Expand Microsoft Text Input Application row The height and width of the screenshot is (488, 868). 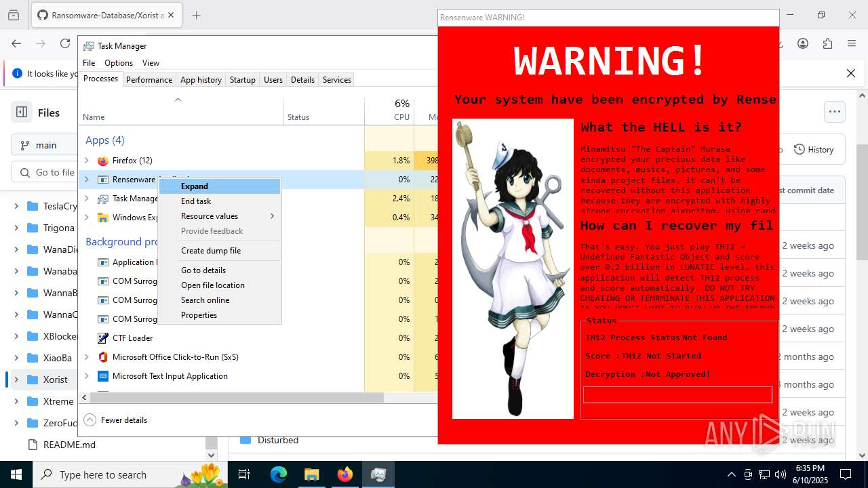click(86, 376)
